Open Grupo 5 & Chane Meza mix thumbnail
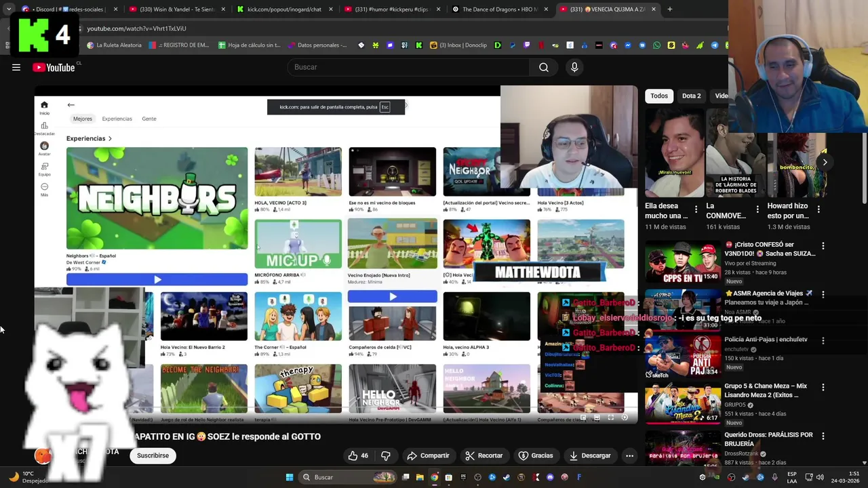This screenshot has width=868, height=488. [x=682, y=402]
